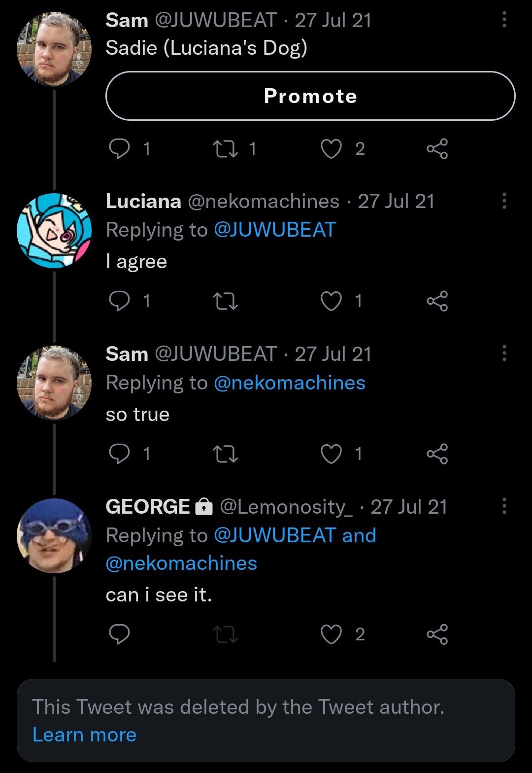This screenshot has height=773, width=532.
Task: Retweet Sam's Sadie (Luciana's Dog) tweet
Action: pyautogui.click(x=225, y=148)
